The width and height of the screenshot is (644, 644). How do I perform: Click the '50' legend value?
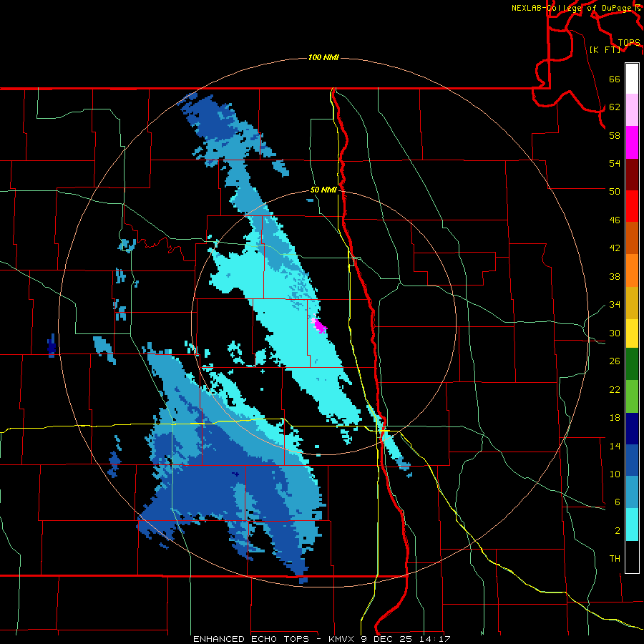[x=615, y=192]
